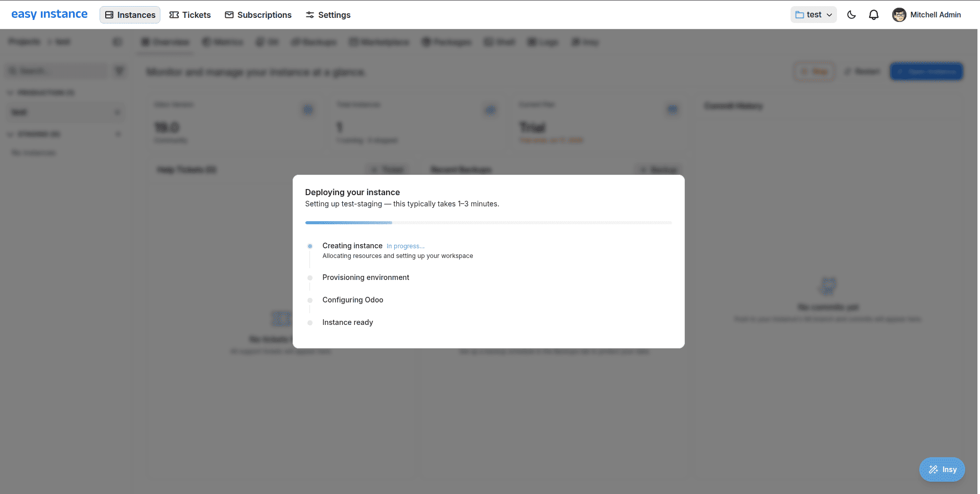Image resolution: width=980 pixels, height=494 pixels.
Task: Click the active step indicator dot for Creating instance
Action: click(309, 246)
